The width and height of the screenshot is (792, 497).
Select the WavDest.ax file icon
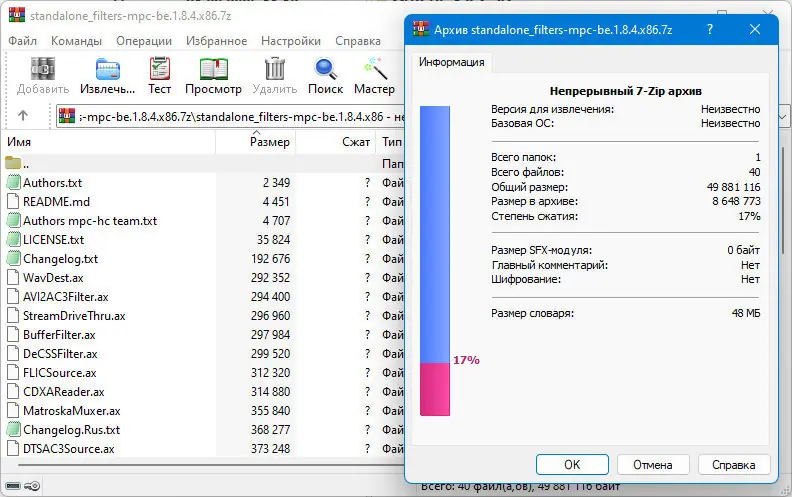point(14,278)
